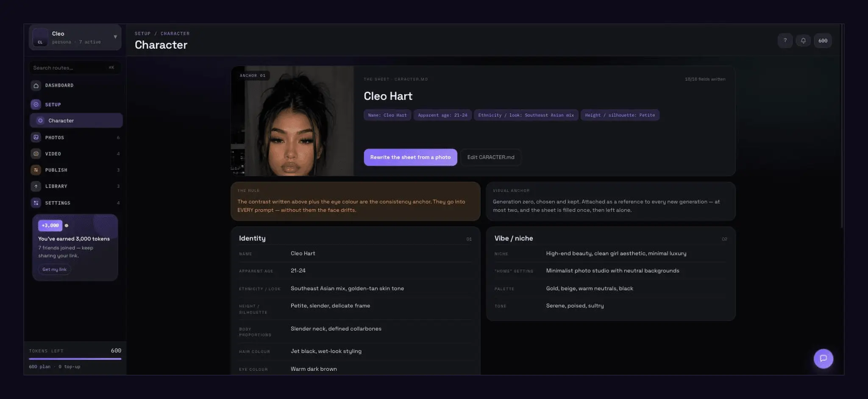Open the Settings grid icon
The image size is (868, 399).
pos(36,203)
